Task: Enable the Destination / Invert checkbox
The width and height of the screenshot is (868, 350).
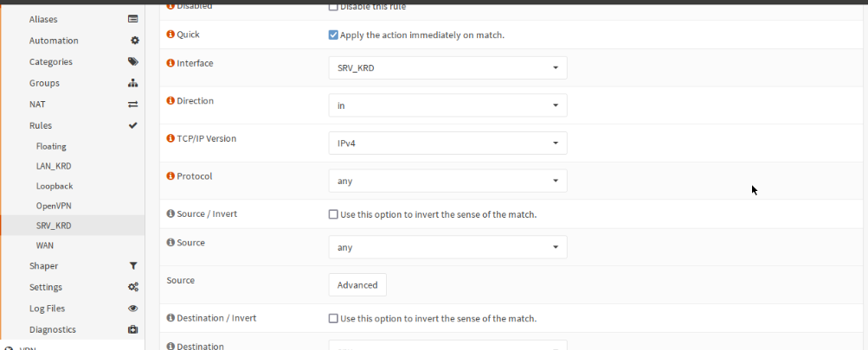Action: pos(333,318)
